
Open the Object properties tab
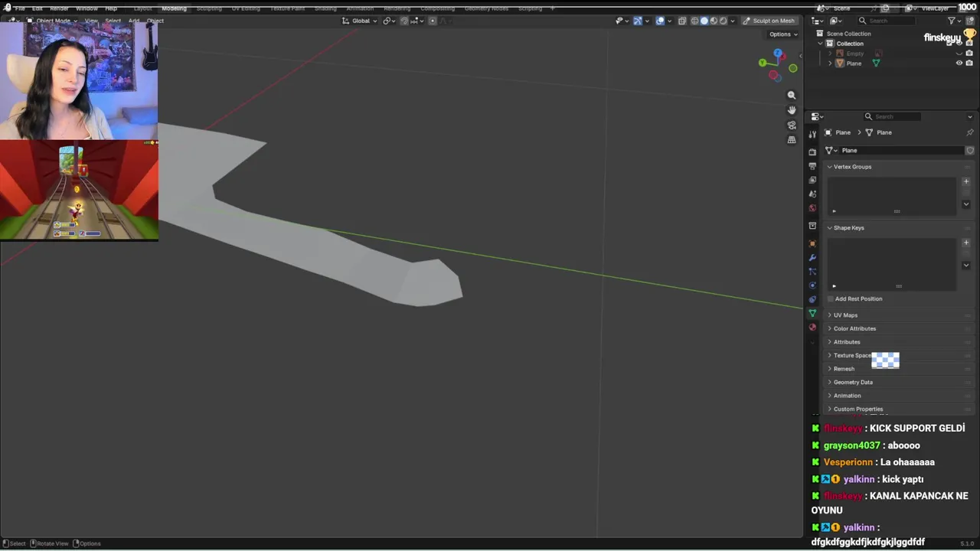click(x=812, y=243)
